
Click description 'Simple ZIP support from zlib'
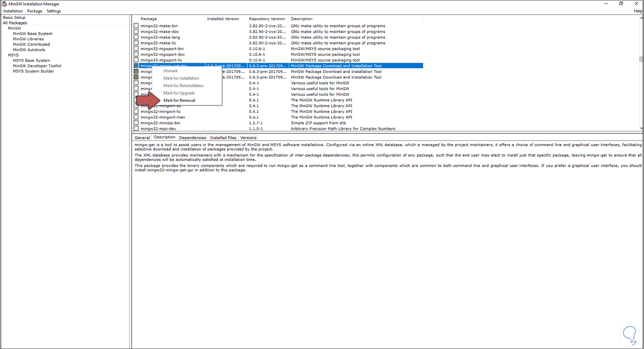319,123
